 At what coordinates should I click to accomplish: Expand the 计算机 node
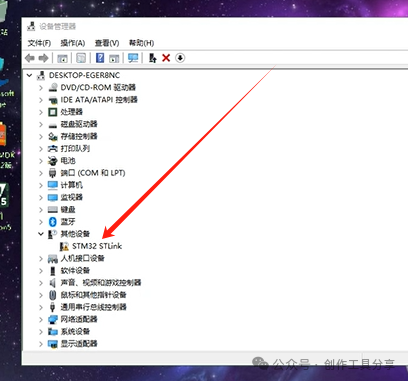[41, 185]
